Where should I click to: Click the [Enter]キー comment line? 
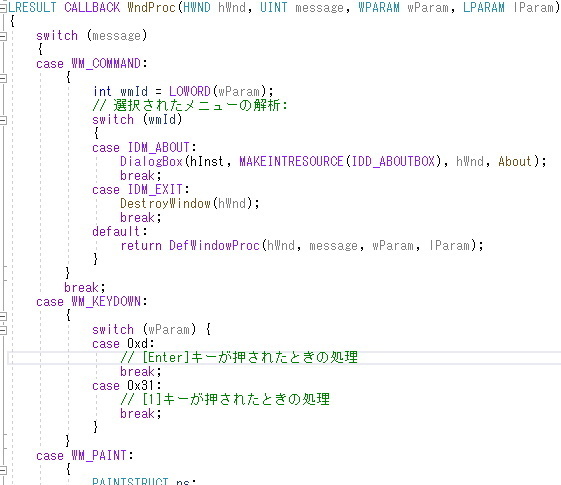tap(239, 358)
